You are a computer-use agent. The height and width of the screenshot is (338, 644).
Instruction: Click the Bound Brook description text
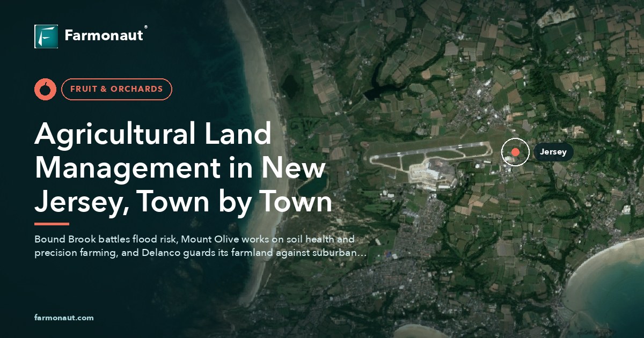201,246
